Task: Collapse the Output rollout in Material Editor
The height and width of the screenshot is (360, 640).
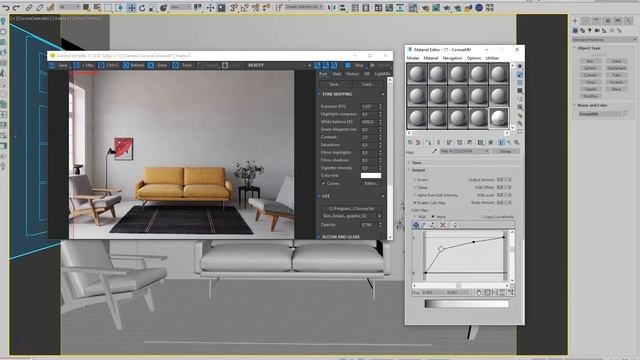Action: click(464, 170)
